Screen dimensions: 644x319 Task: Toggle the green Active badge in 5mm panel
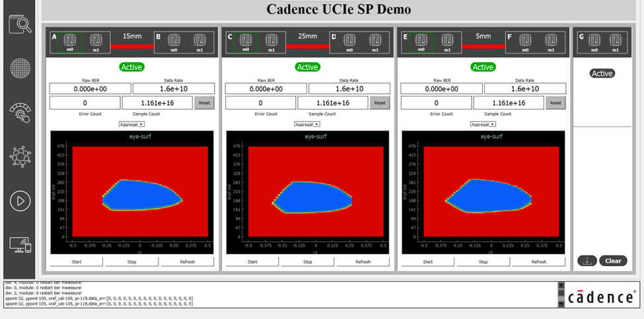[x=483, y=67]
